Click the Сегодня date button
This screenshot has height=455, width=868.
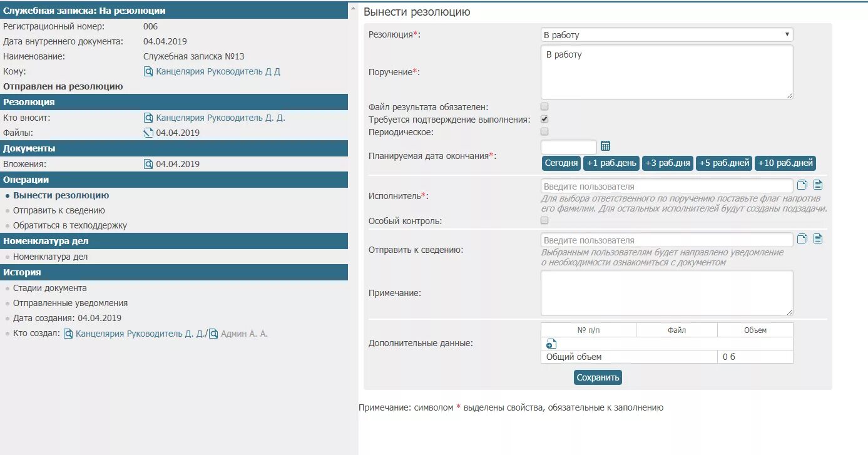[x=561, y=163]
